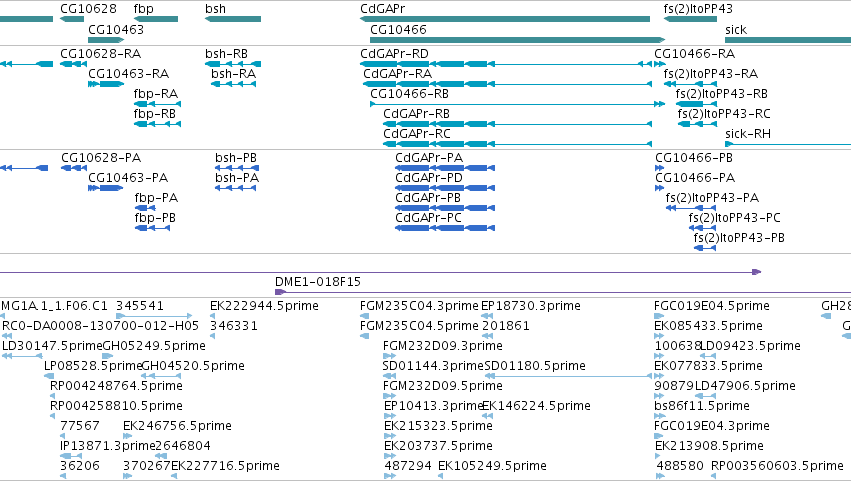Open EST FGM232D09.3prime
The width and height of the screenshot is (851, 481).
[x=442, y=346]
